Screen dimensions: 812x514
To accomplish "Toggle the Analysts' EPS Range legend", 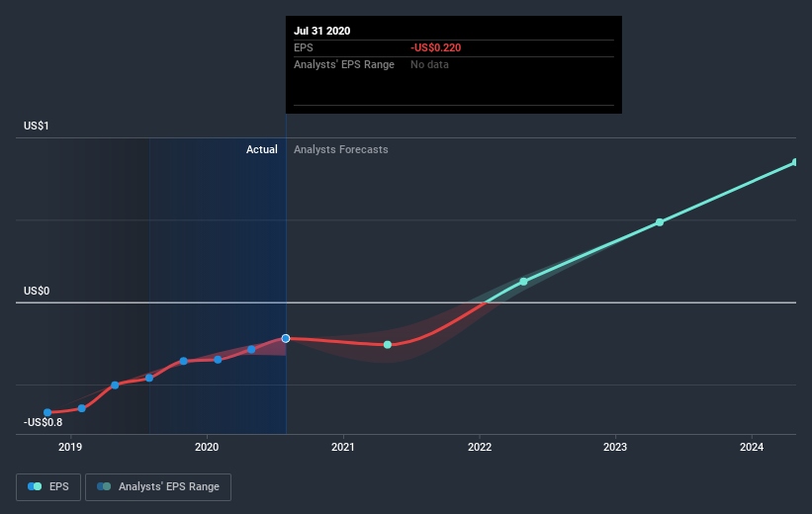I will (158, 486).
